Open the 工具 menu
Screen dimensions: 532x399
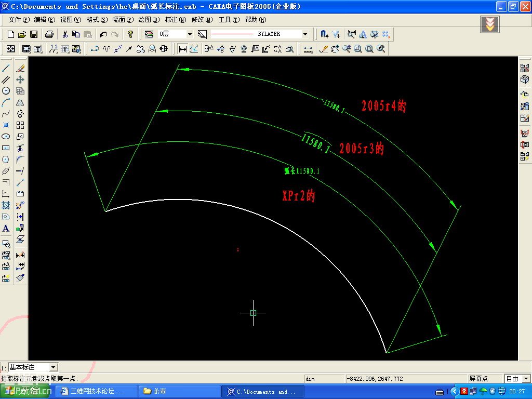point(229,20)
